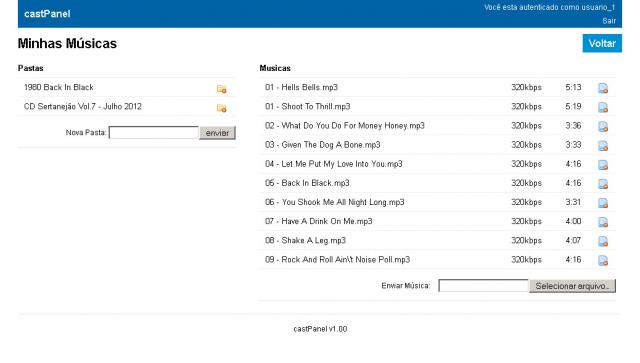This screenshot has width=640, height=363.
Task: Remove file icon for Have A Drink On Me.mp3
Action: [x=603, y=222]
